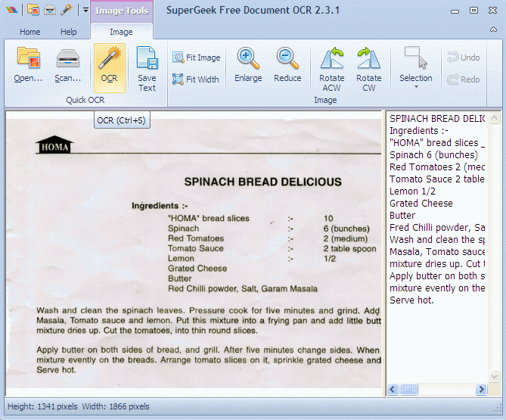Click 'Lemon 1/2' in the OCR output

[x=412, y=191]
